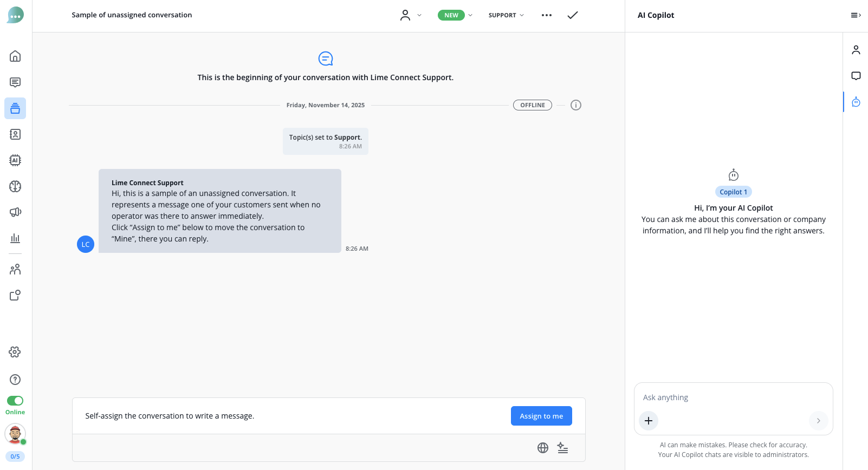
Task: Expand the SUPPORT topic dropdown
Action: click(x=506, y=15)
